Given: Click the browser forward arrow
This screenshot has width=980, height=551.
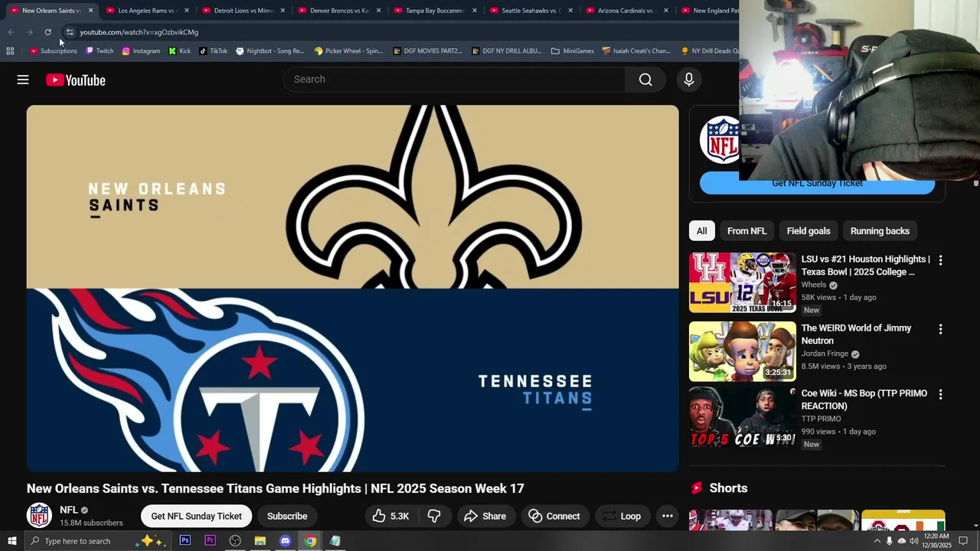Looking at the screenshot, I should pos(29,32).
